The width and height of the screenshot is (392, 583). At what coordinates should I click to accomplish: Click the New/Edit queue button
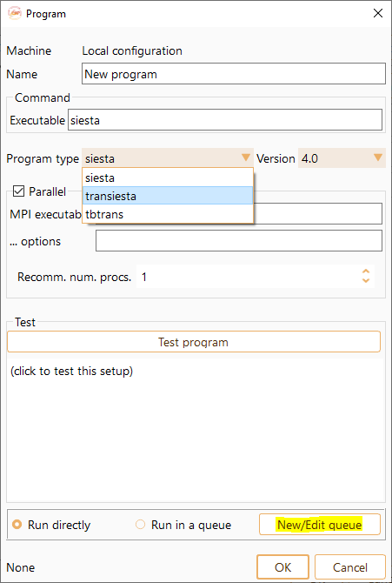[x=320, y=525]
